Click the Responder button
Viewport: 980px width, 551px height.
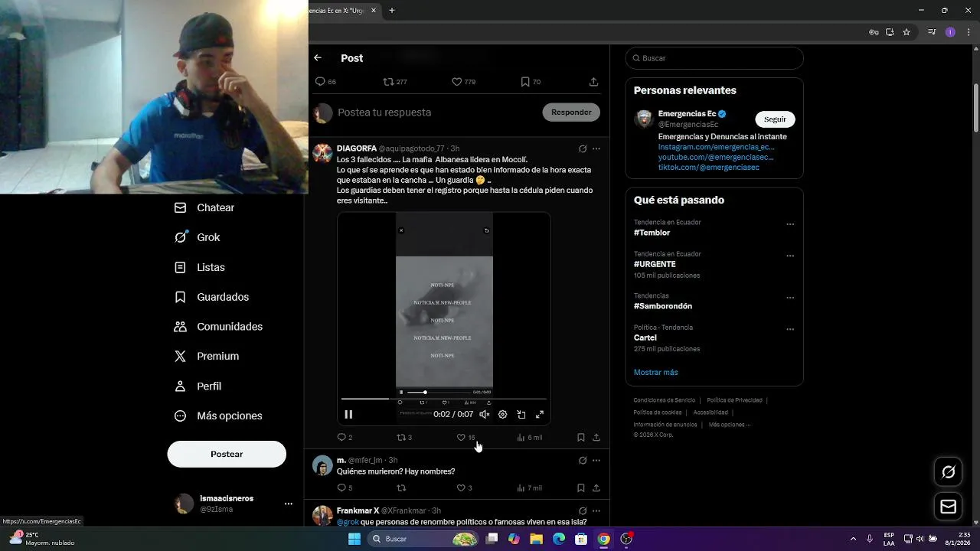coord(571,112)
